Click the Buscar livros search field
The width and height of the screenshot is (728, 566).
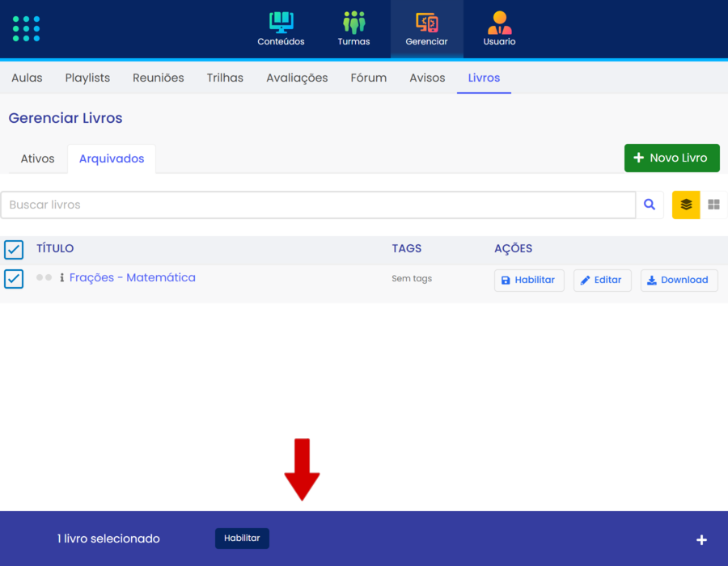point(318,205)
